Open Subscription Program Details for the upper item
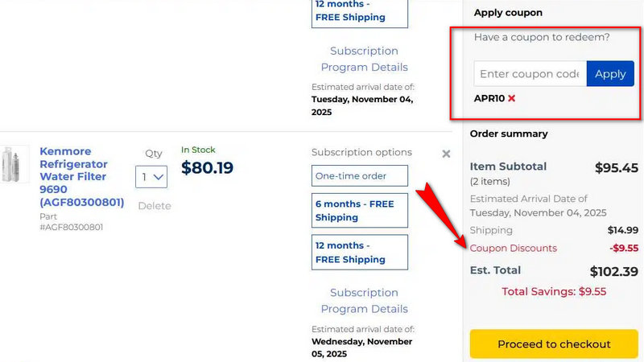This screenshot has height=362, width=644. pos(364,59)
